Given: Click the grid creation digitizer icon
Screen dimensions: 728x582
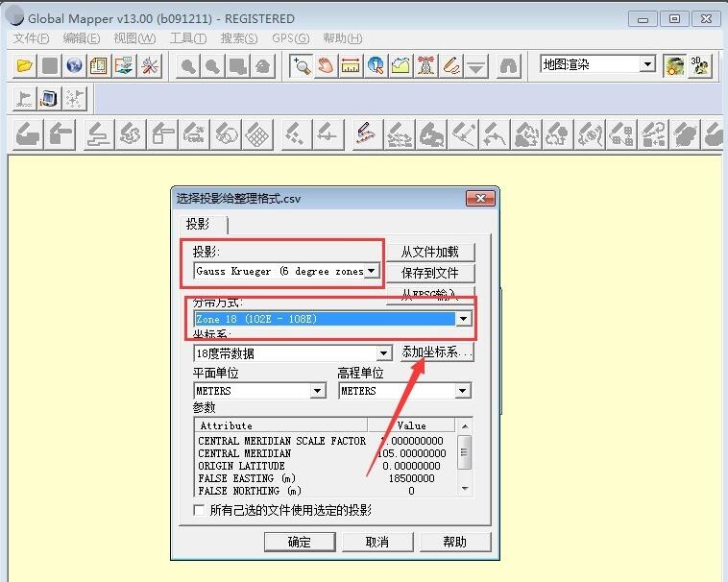Looking at the screenshot, I should click(x=257, y=134).
